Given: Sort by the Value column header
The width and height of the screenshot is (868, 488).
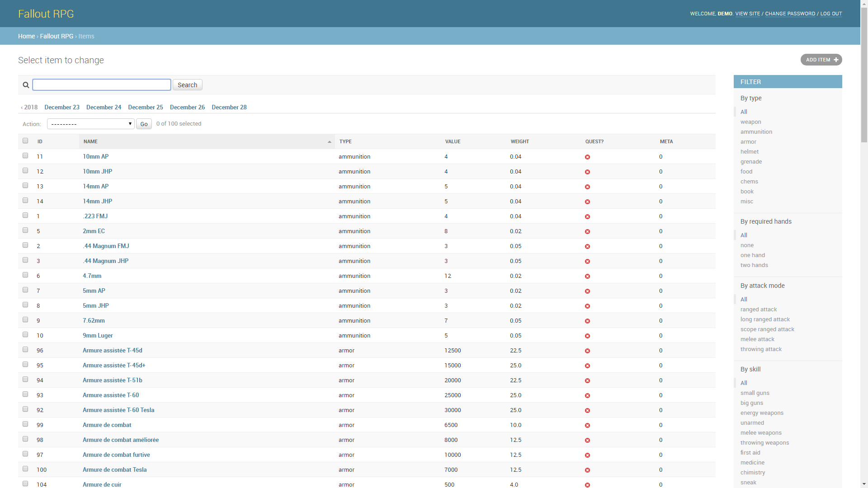Looking at the screenshot, I should 453,142.
